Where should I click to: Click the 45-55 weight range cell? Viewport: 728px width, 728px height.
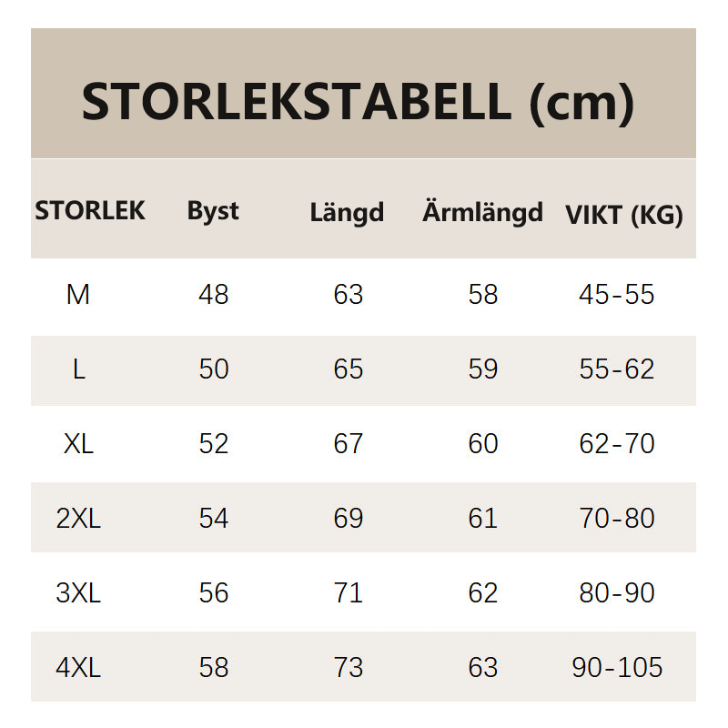pos(617,295)
